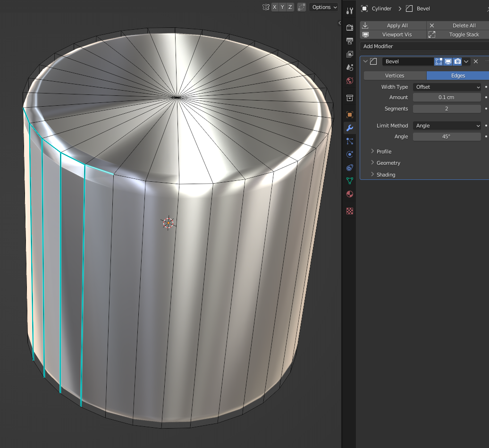Open the Particles properties tab
The image size is (489, 448).
pyautogui.click(x=350, y=141)
